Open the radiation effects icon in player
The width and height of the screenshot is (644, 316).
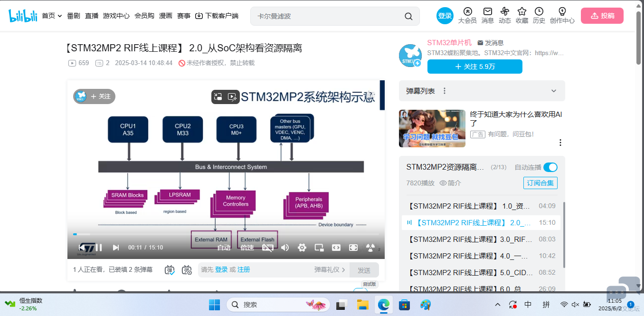pyautogui.click(x=370, y=248)
